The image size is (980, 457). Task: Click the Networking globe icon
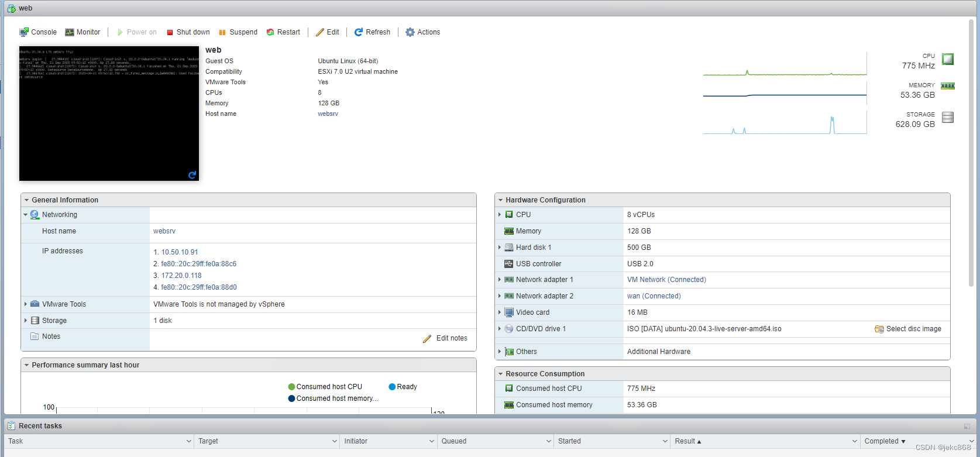pos(35,215)
